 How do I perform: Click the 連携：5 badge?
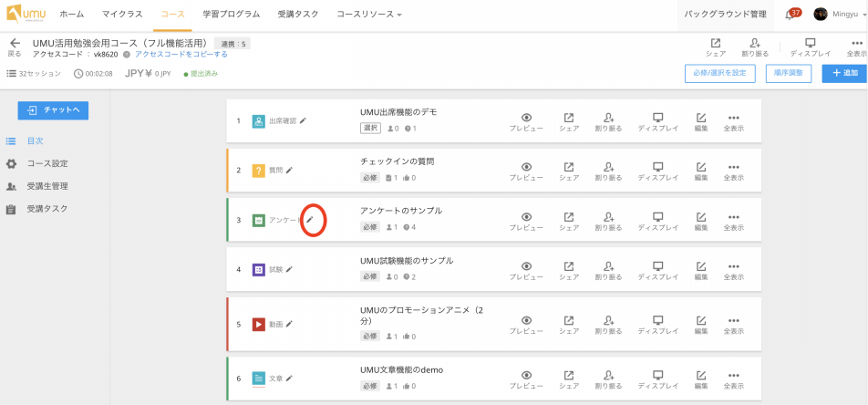pyautogui.click(x=232, y=43)
